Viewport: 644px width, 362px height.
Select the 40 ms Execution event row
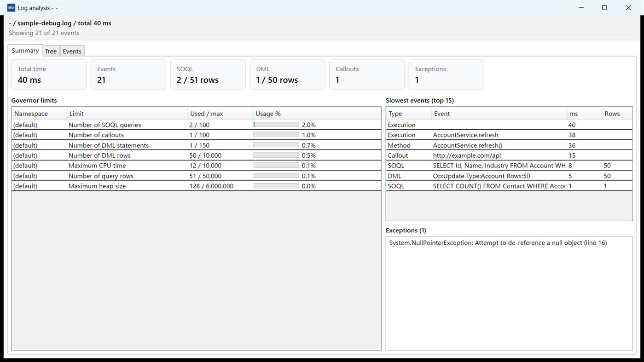pos(509,125)
